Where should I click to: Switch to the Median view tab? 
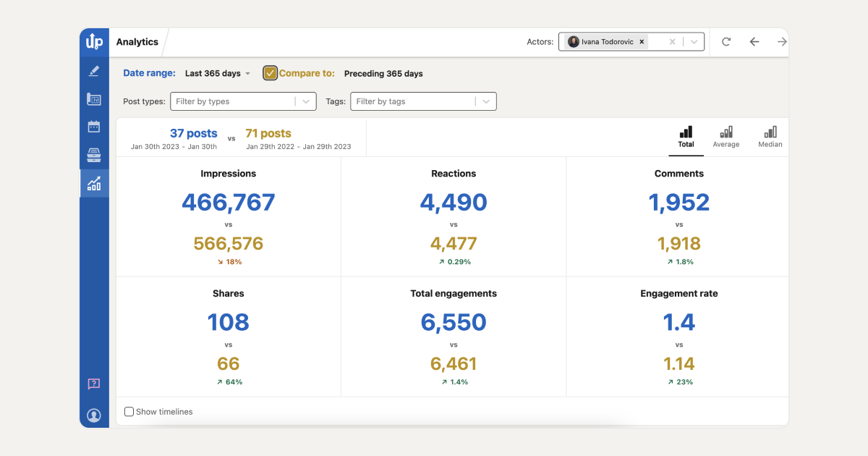click(x=770, y=137)
